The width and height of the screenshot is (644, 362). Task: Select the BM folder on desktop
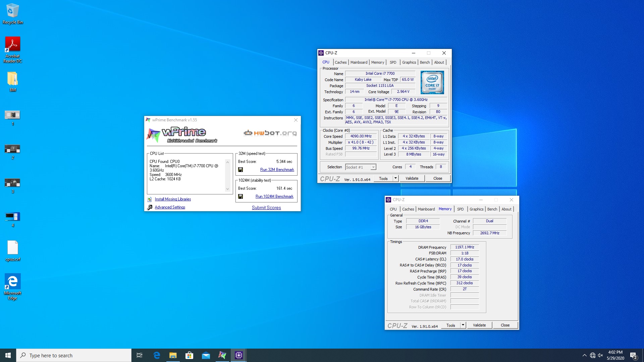pyautogui.click(x=12, y=82)
